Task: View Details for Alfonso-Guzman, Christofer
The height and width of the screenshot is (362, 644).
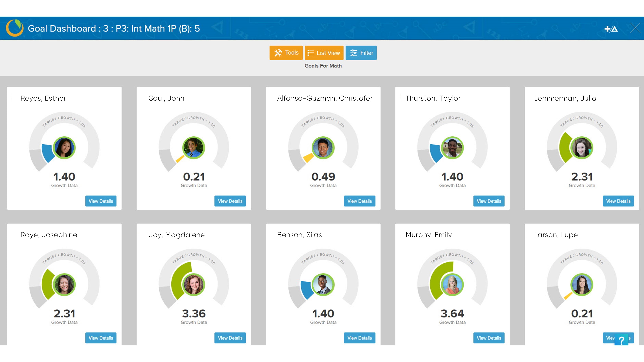Action: (360, 201)
